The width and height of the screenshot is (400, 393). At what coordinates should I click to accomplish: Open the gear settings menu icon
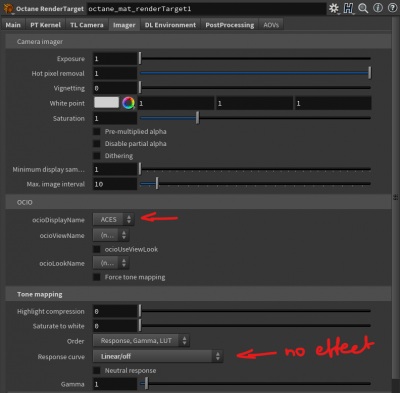(333, 8)
